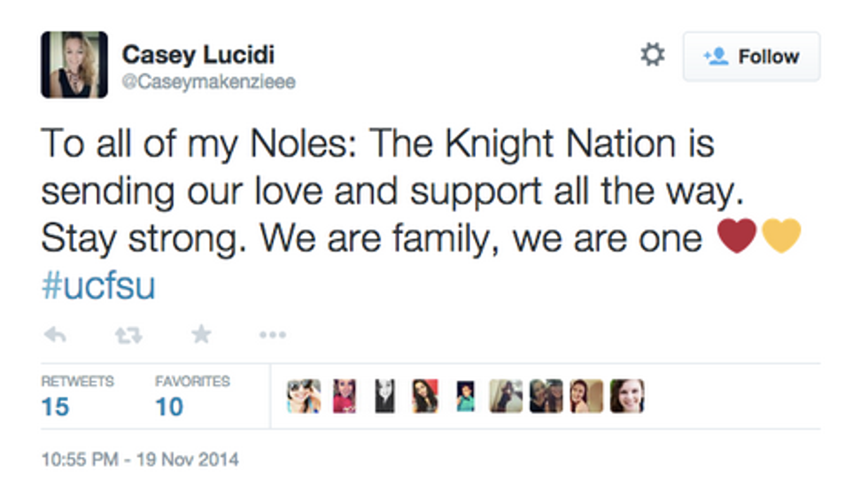Click the second favoriter avatar in pink

pos(344,397)
